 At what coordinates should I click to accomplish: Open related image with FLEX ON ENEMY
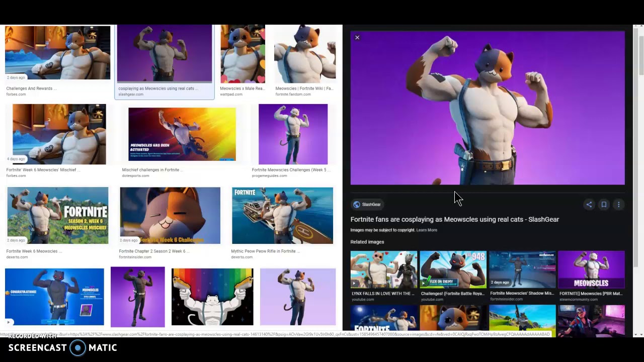453,269
